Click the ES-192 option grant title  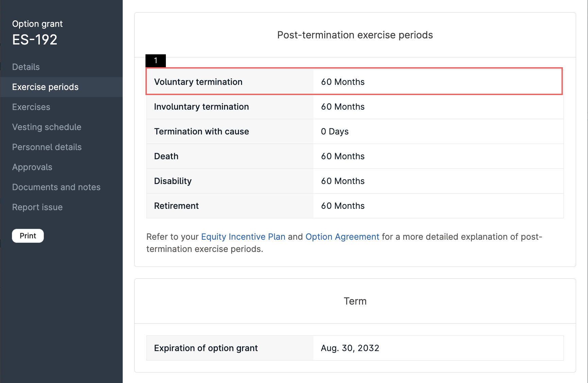[35, 40]
